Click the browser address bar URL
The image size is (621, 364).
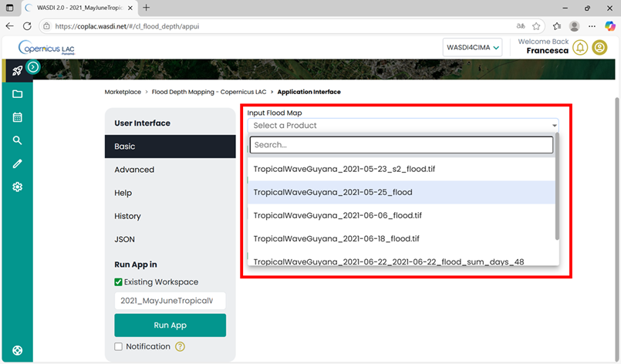pos(127,26)
